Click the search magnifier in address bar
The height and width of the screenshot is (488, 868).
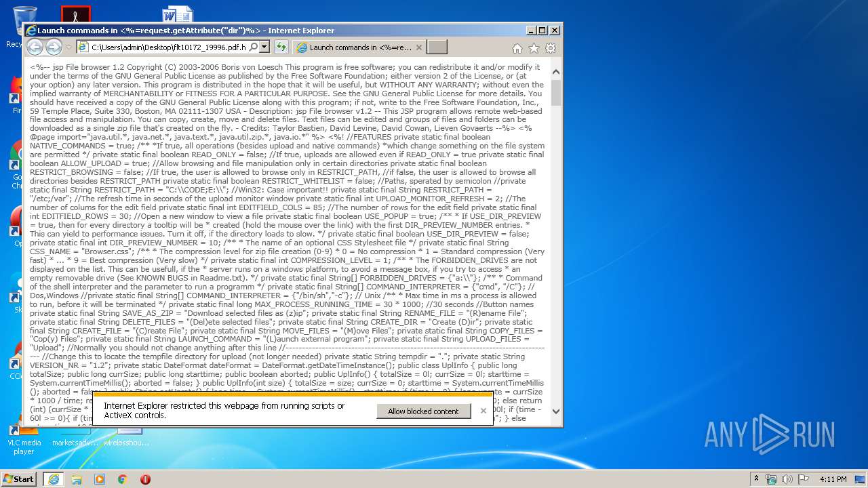[254, 47]
